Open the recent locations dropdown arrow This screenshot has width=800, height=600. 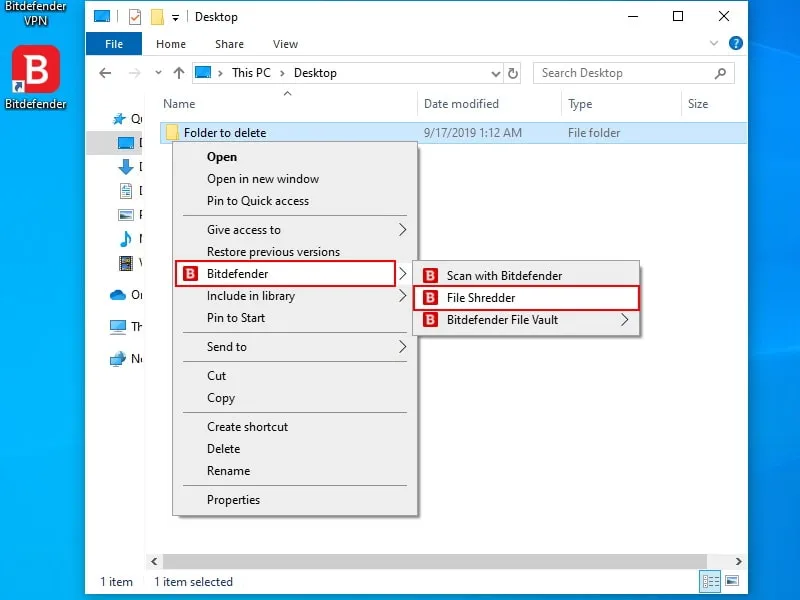tap(159, 73)
